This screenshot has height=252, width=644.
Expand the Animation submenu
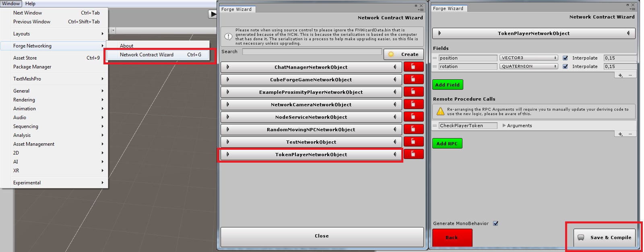54,109
